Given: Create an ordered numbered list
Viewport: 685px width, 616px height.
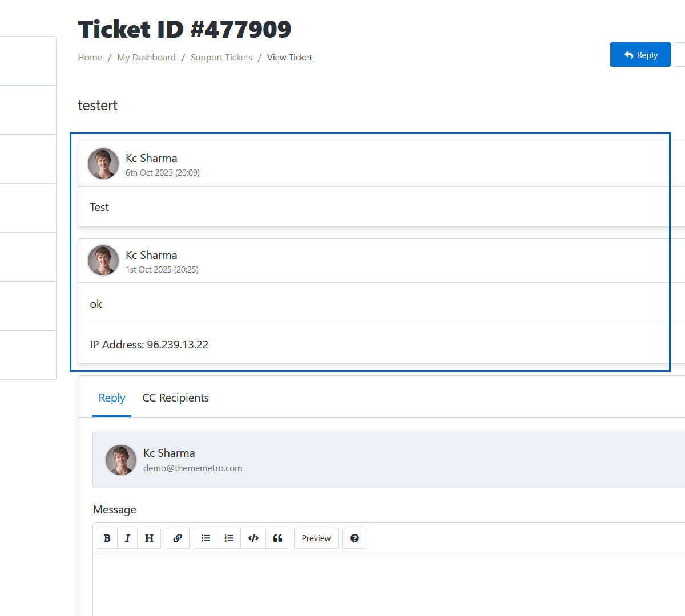Looking at the screenshot, I should [229, 538].
